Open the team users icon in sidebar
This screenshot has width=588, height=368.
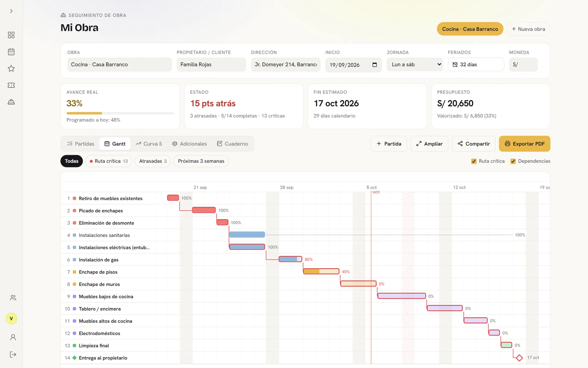point(13,298)
